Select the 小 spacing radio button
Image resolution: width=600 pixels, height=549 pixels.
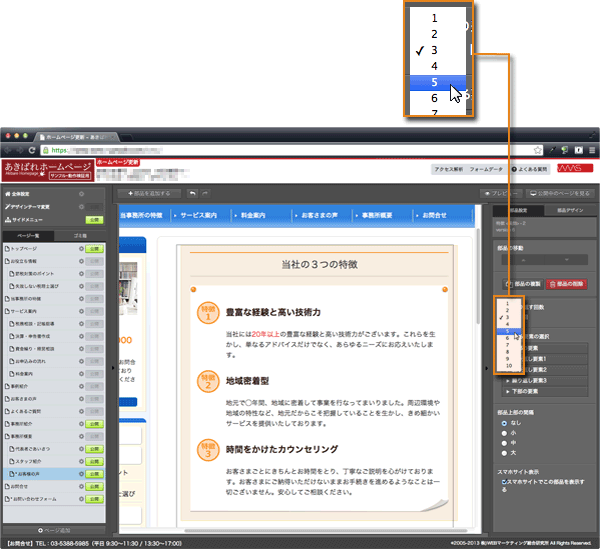coord(504,433)
